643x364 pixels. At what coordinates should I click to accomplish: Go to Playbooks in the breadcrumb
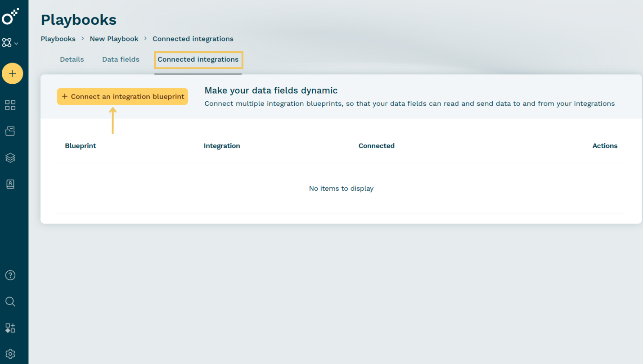pos(58,39)
